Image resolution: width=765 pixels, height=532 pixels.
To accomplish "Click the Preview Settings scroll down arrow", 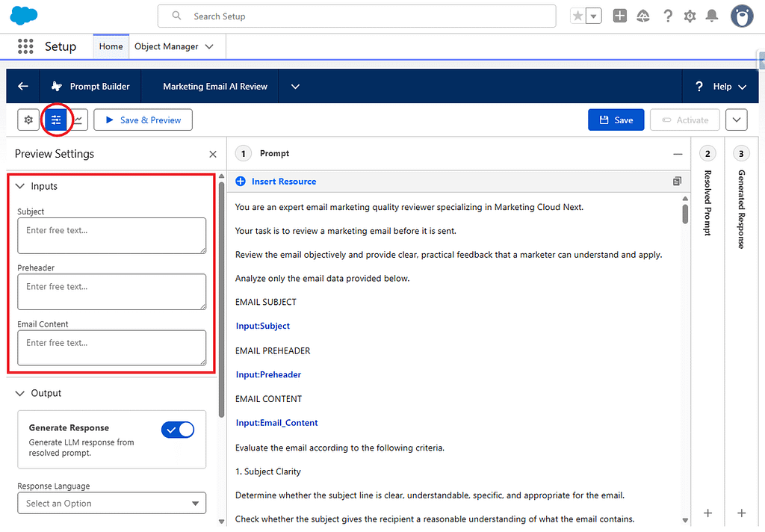I will pos(221,521).
